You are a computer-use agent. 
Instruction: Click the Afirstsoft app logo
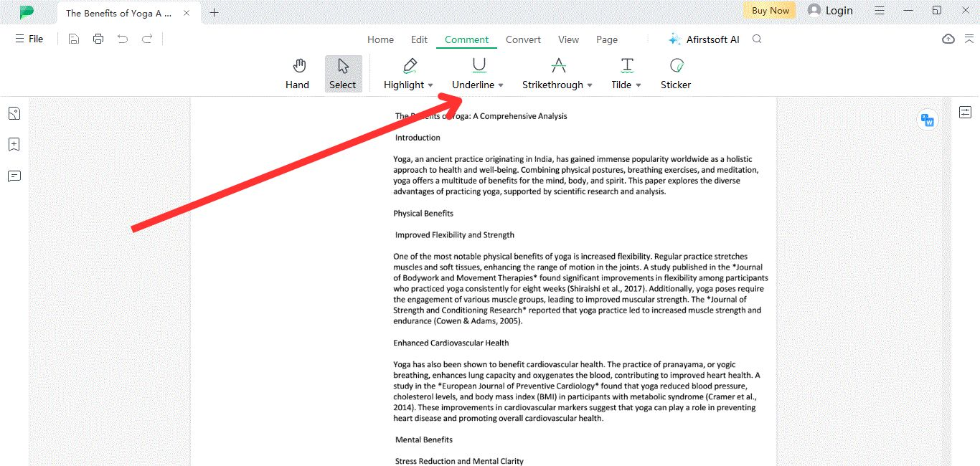click(x=27, y=12)
